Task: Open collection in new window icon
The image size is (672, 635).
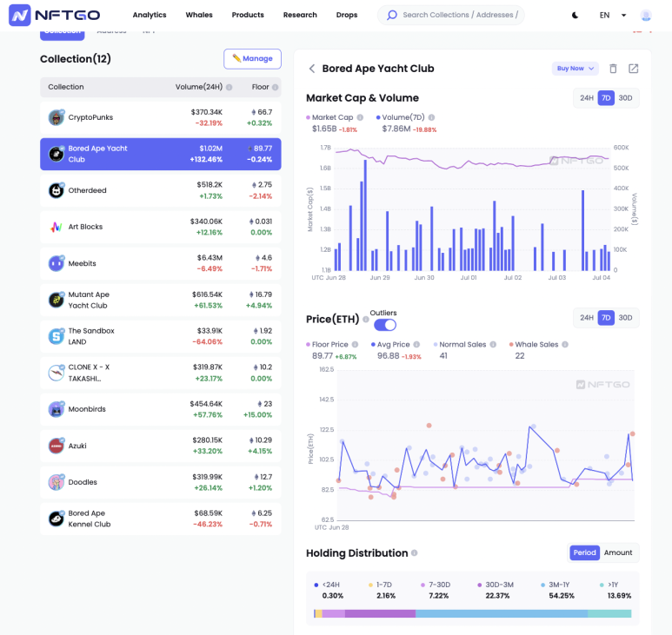Action: [x=633, y=69]
